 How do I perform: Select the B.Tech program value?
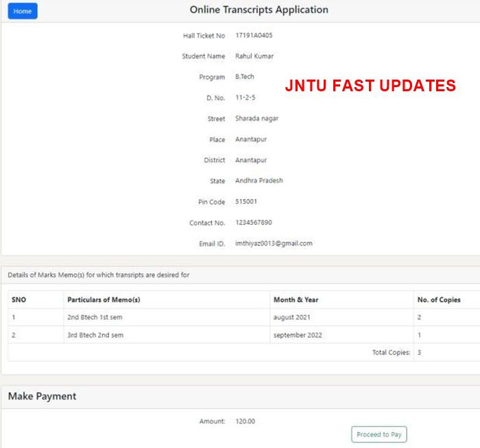point(244,77)
